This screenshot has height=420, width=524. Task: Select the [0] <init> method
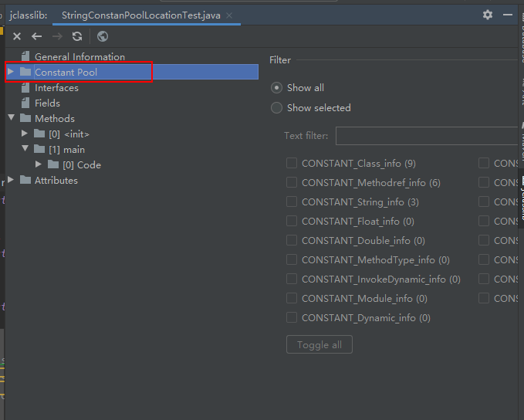69,134
